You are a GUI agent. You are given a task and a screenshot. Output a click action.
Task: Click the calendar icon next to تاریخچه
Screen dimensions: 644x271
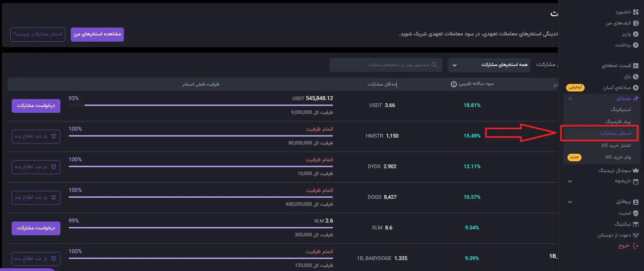(x=636, y=181)
